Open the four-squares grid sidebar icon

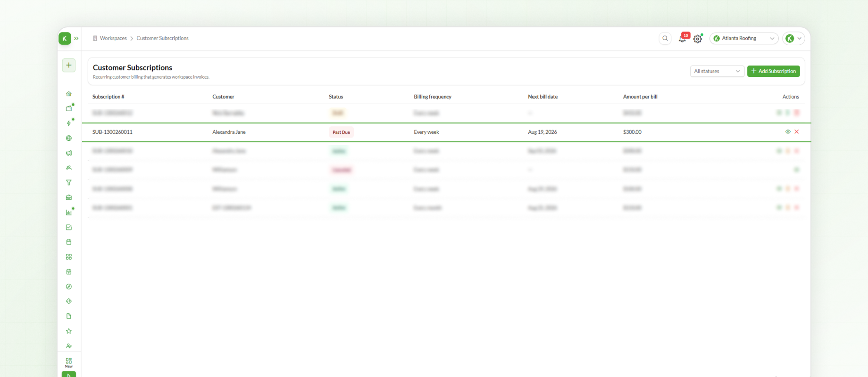tap(69, 257)
